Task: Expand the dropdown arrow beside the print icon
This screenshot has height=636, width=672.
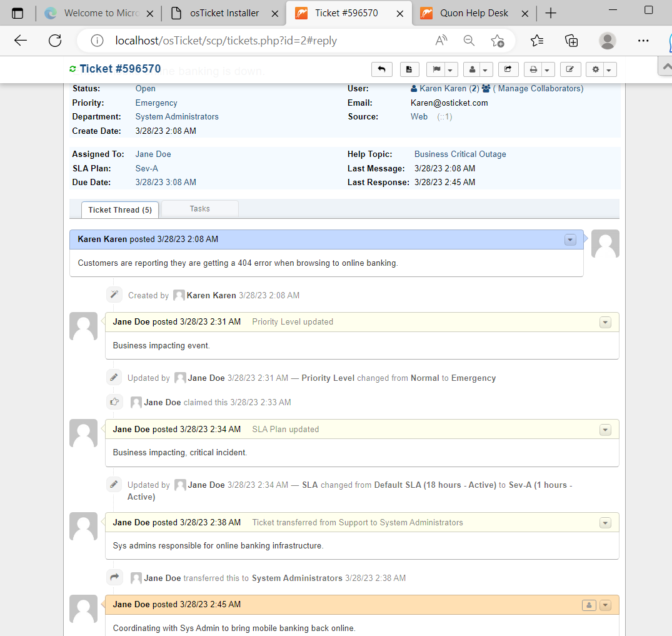Action: 547,69
